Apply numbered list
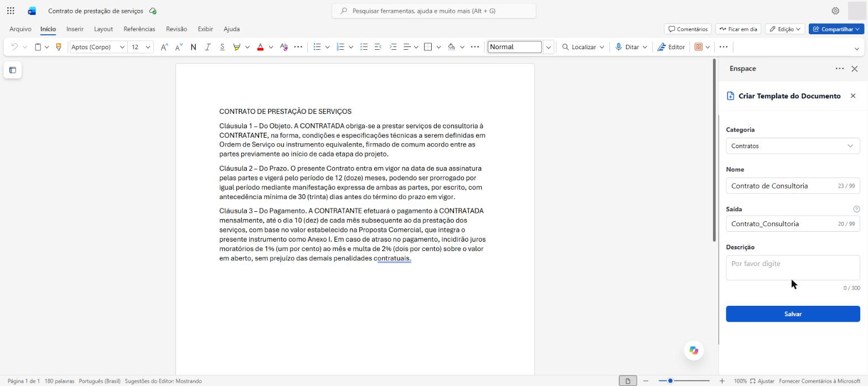 340,47
